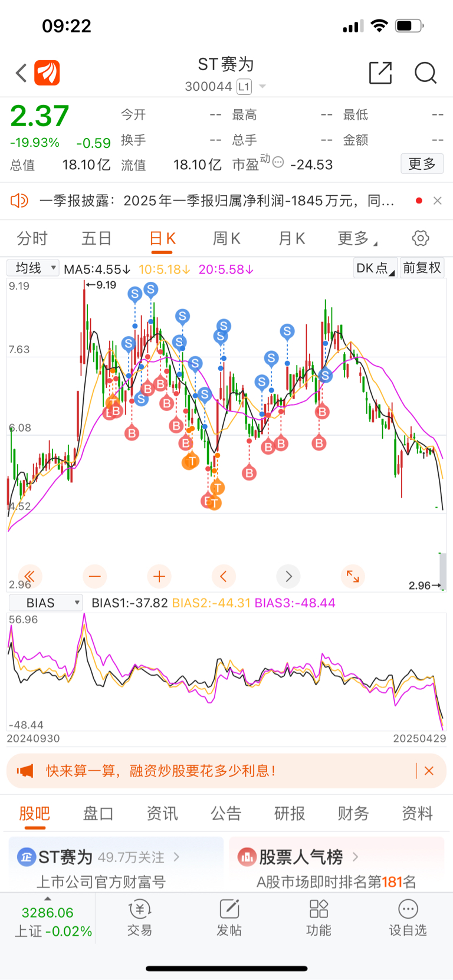Tap the 20250429 end date label
The height and width of the screenshot is (980, 453).
(419, 738)
